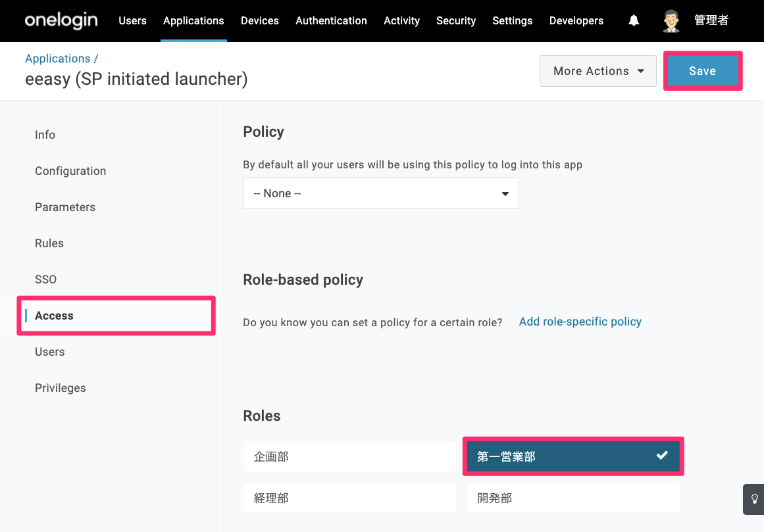
Task: Toggle the 企画部 role
Action: (x=350, y=456)
